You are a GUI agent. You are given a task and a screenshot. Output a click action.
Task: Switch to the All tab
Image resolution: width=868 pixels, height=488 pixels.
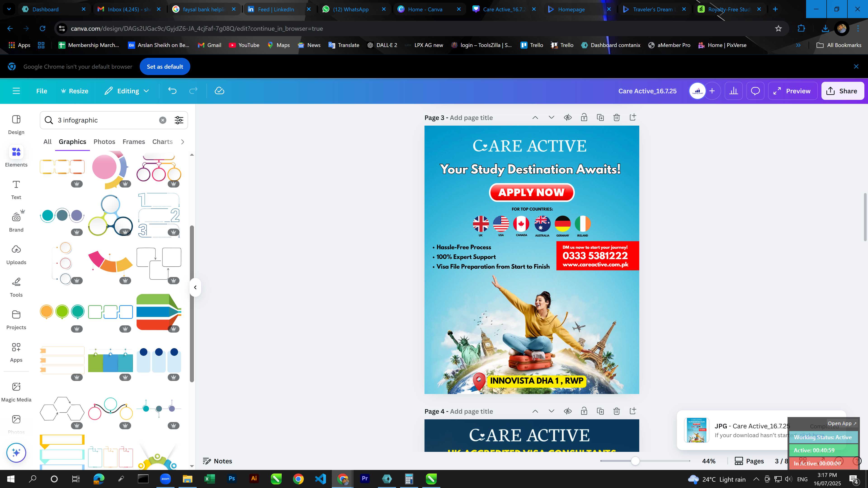[x=47, y=142]
